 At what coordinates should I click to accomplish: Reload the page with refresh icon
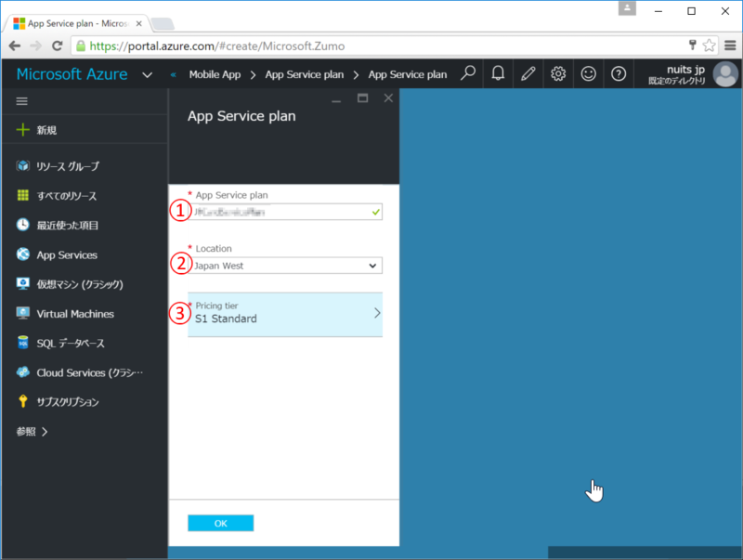click(x=58, y=46)
